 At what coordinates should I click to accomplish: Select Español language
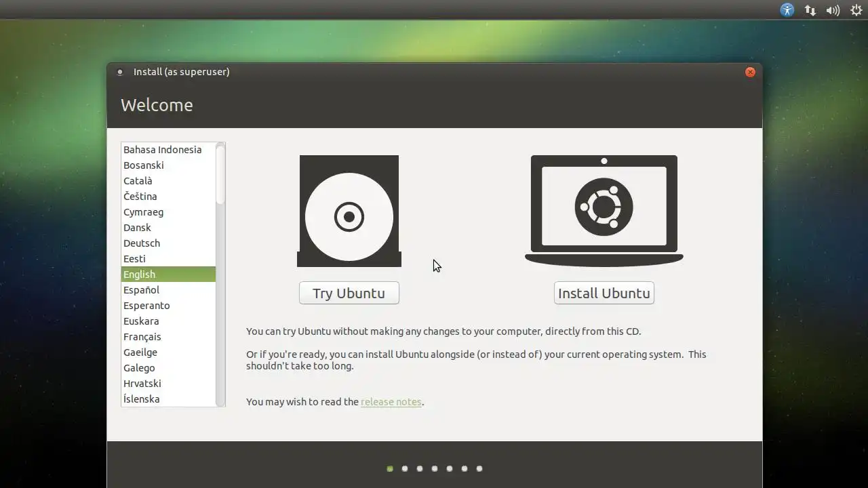pos(168,290)
